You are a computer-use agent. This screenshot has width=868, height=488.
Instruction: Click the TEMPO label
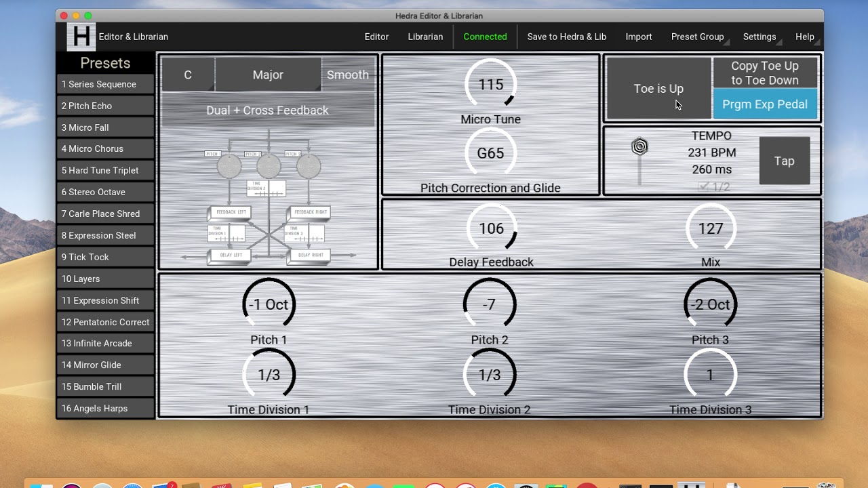click(x=711, y=136)
